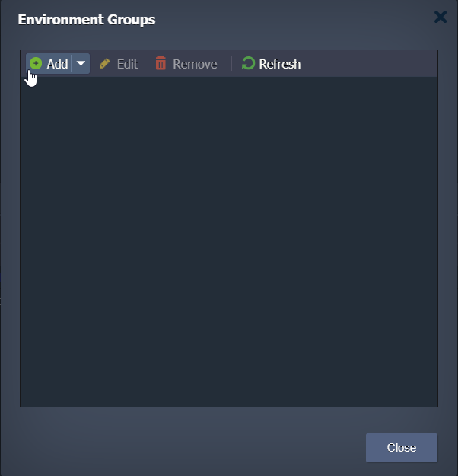Refresh the environment groups list
Viewport: 458px width, 476px height.
[271, 64]
